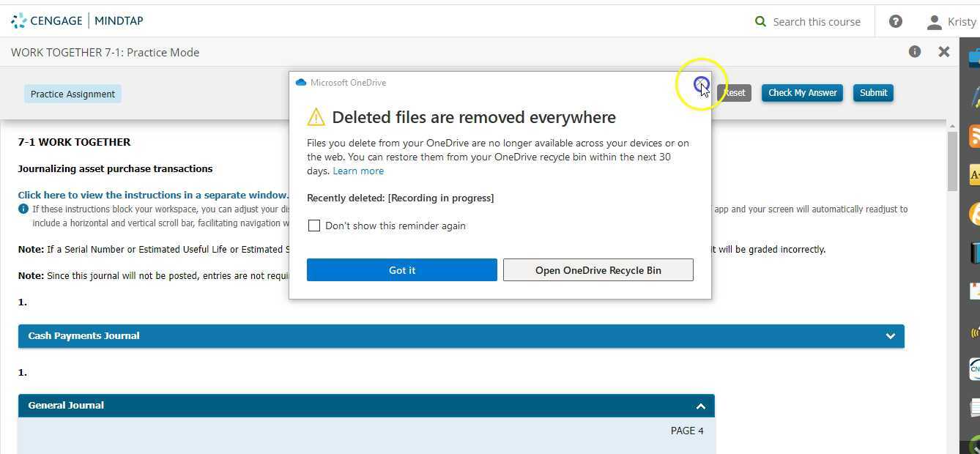Screen dimensions: 980x454
Task: Open OneDrive Recycle Bin
Action: click(598, 269)
